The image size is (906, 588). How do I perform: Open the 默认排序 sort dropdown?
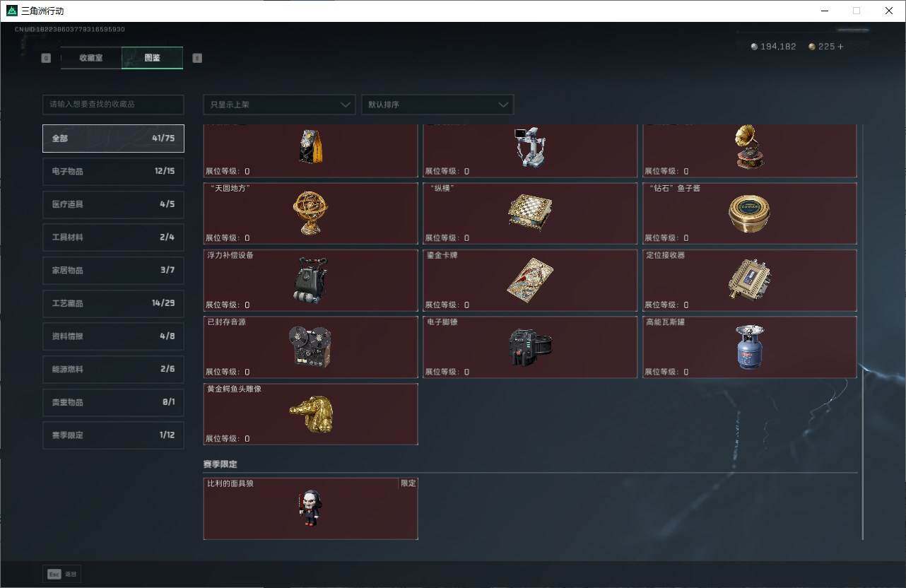click(x=437, y=105)
